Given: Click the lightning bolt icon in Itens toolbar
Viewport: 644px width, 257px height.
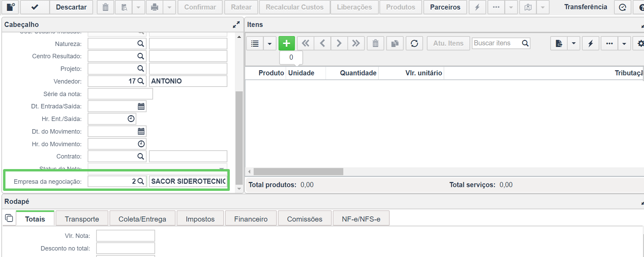Looking at the screenshot, I should click(590, 43).
